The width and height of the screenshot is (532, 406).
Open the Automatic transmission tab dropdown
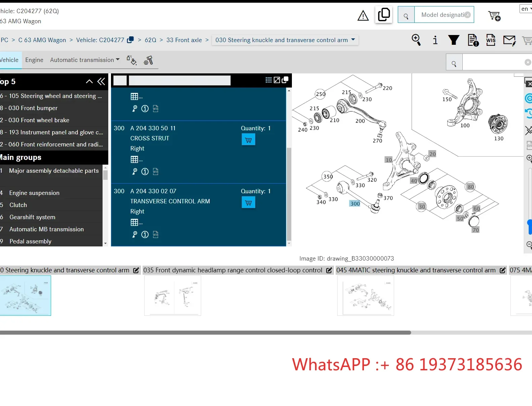coord(85,60)
